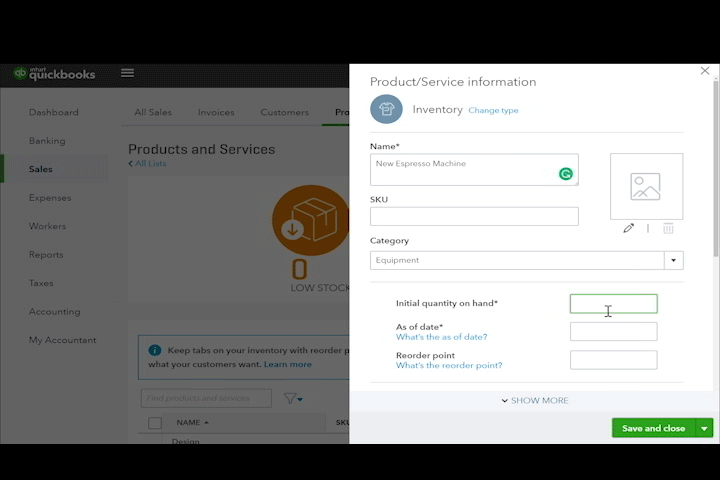Open What's the reorder point link
Screen dimensions: 720x480
pyautogui.click(x=449, y=366)
